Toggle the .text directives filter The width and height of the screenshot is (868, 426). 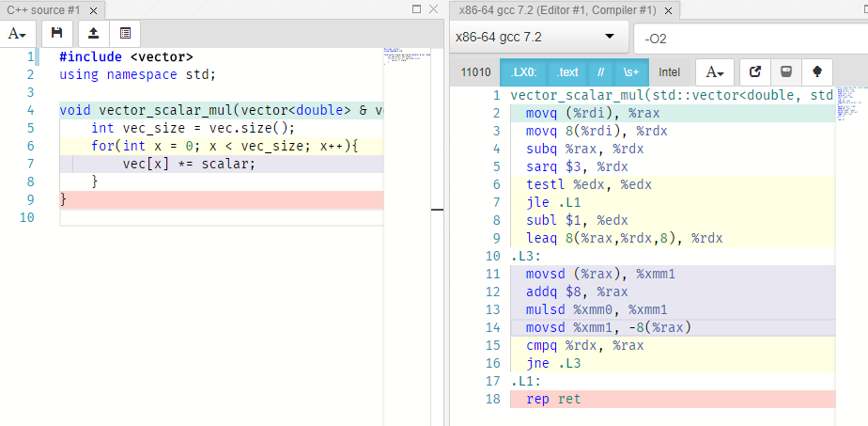point(567,72)
